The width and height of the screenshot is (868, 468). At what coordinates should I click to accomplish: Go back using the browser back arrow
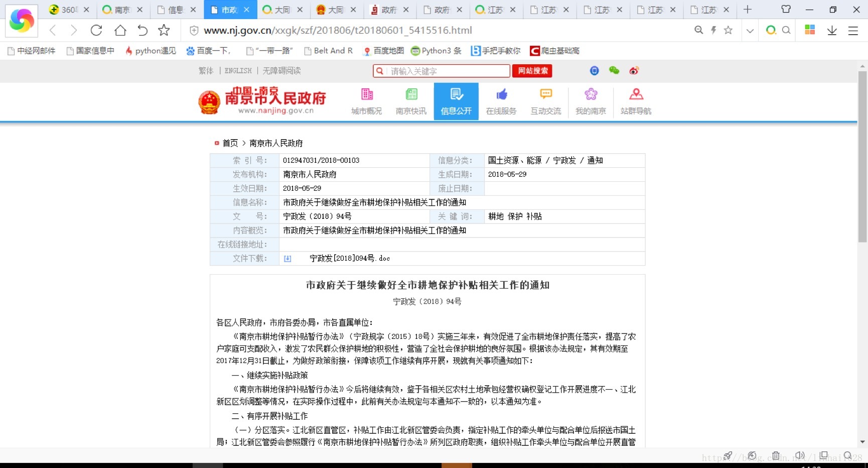point(53,30)
